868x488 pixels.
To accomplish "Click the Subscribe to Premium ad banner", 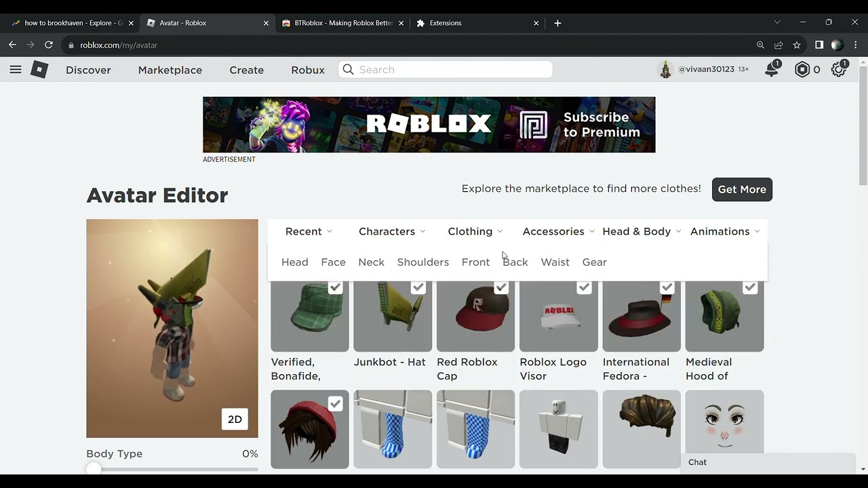I will tap(429, 125).
